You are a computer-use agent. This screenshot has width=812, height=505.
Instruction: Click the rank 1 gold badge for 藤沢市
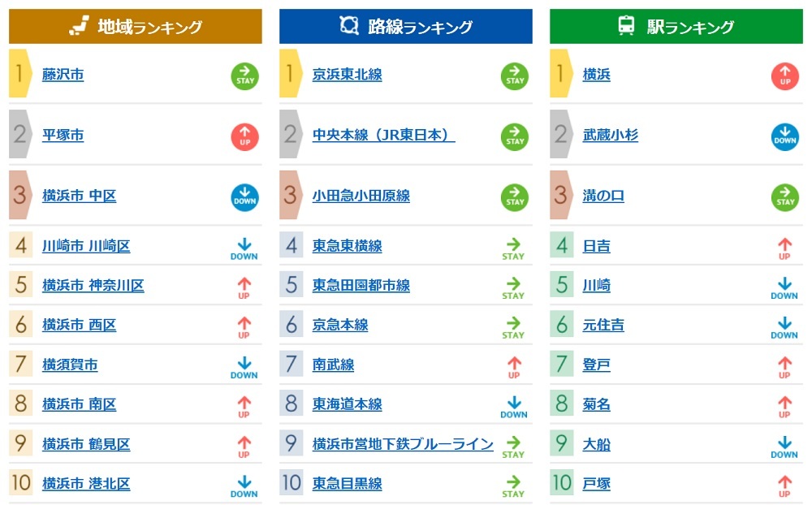click(x=20, y=74)
